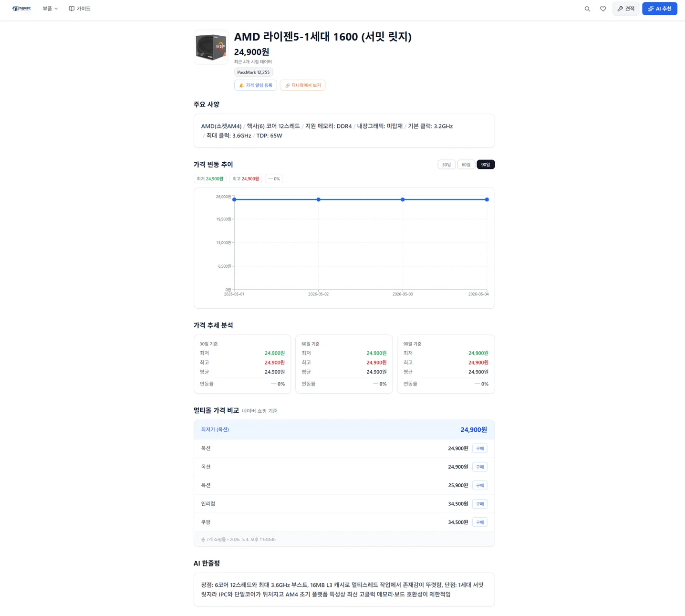The image size is (685, 616).
Task: Click the 60일 기준 analysis card
Action: 344,364
